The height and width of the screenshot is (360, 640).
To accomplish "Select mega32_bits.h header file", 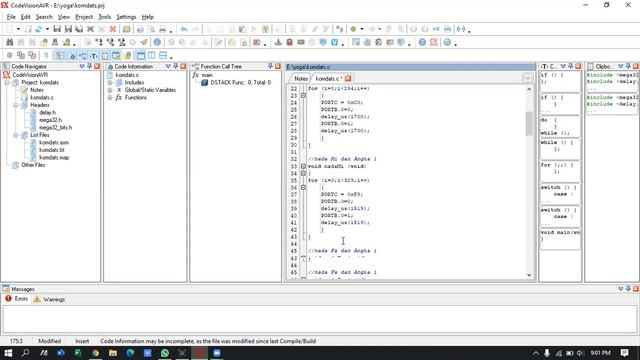I will (56, 127).
